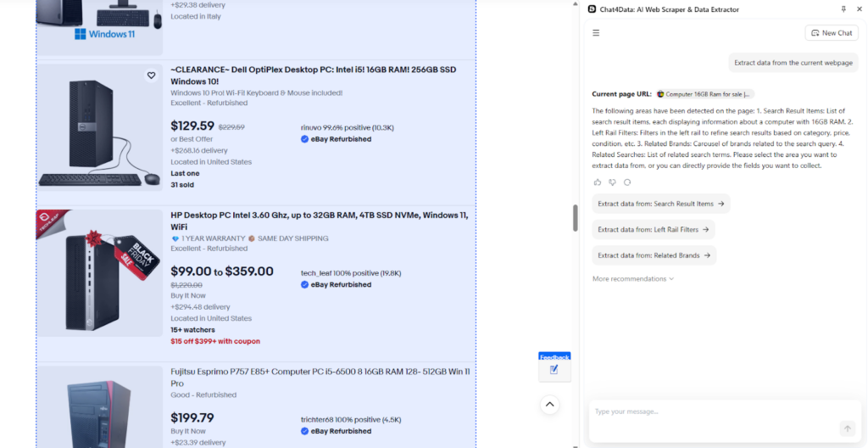
Task: Click the $99.00 to $359.00 price
Action: 222,272
